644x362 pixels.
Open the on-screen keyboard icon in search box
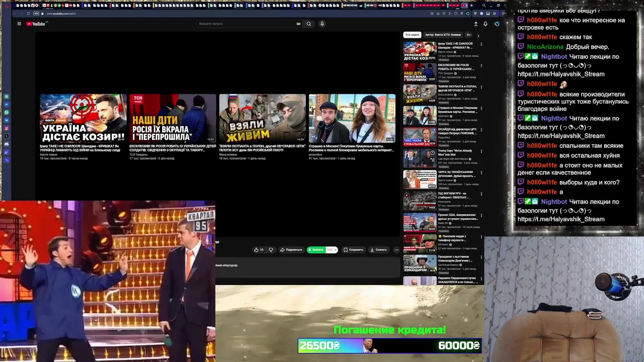pos(298,24)
